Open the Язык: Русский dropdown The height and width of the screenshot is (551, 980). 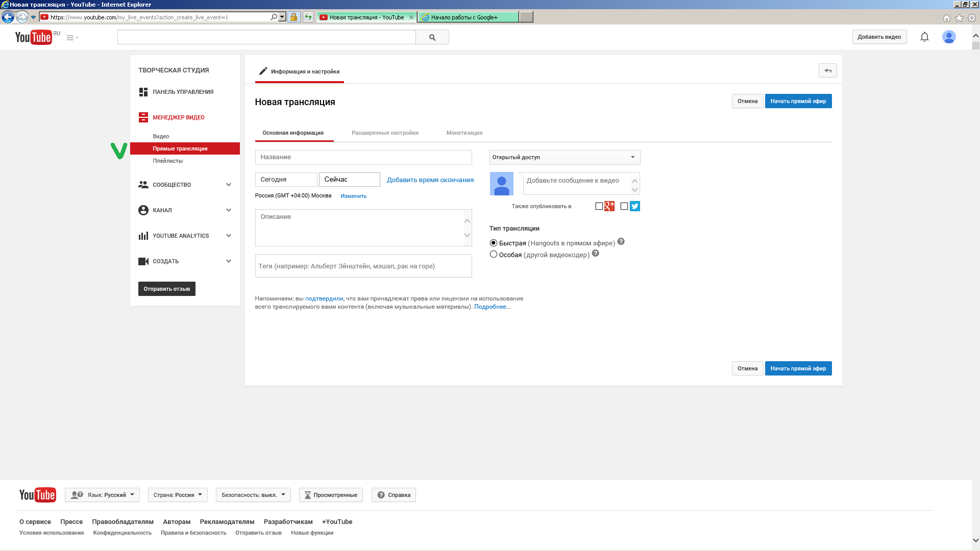(102, 495)
